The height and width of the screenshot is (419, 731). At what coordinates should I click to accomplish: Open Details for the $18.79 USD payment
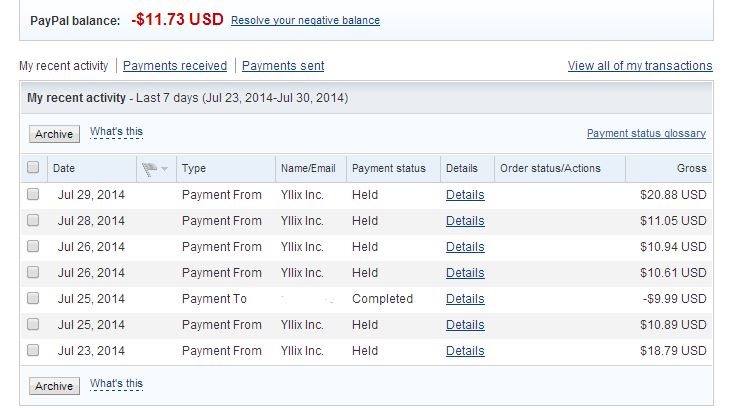pyautogui.click(x=465, y=351)
